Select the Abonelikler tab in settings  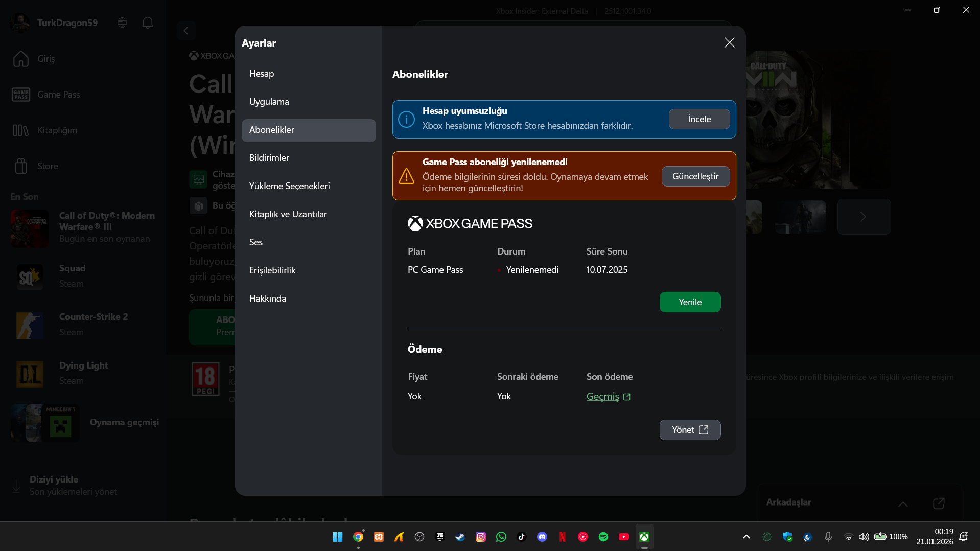coord(309,130)
